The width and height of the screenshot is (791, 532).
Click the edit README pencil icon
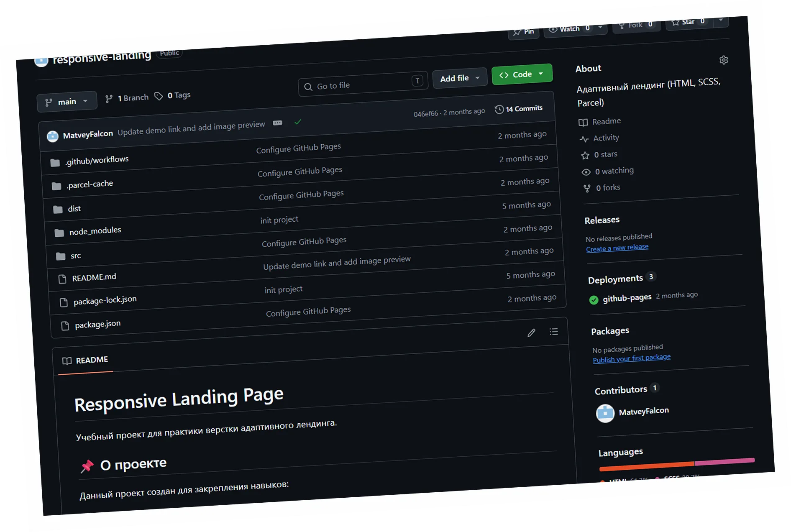click(x=531, y=333)
